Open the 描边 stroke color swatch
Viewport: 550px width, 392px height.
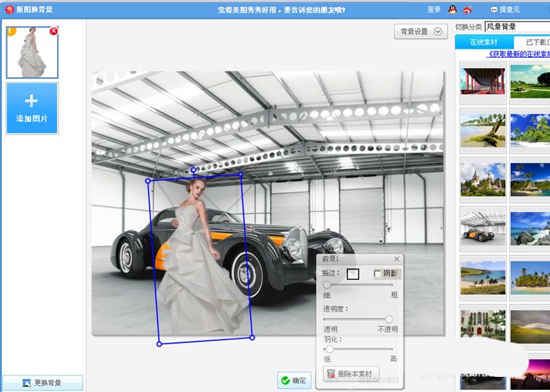pos(353,274)
